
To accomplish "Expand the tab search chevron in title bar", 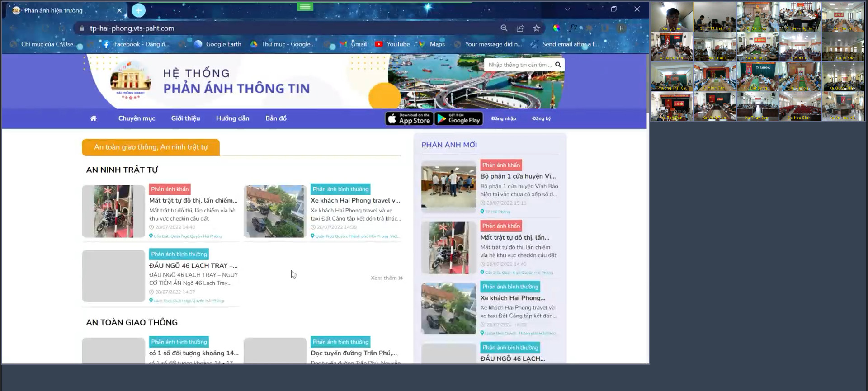I will (x=567, y=9).
